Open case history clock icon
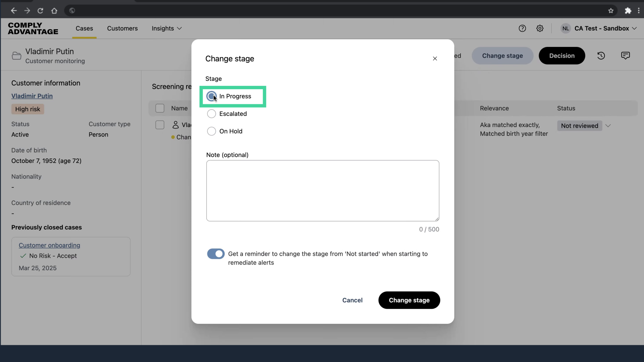The height and width of the screenshot is (362, 644). pos(601,56)
